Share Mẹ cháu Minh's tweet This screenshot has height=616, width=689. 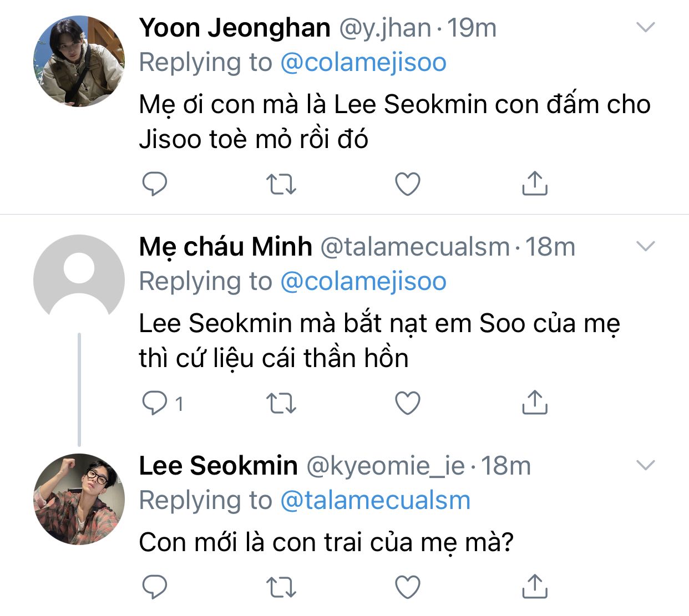point(534,403)
